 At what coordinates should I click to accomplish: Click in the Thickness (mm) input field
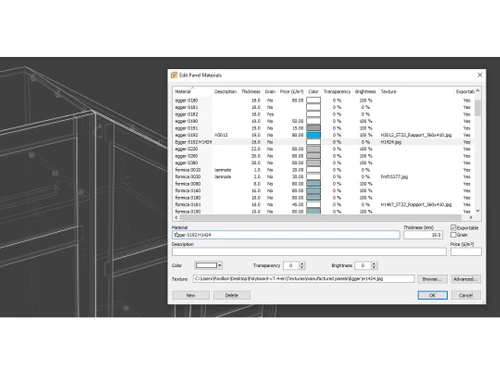423,235
